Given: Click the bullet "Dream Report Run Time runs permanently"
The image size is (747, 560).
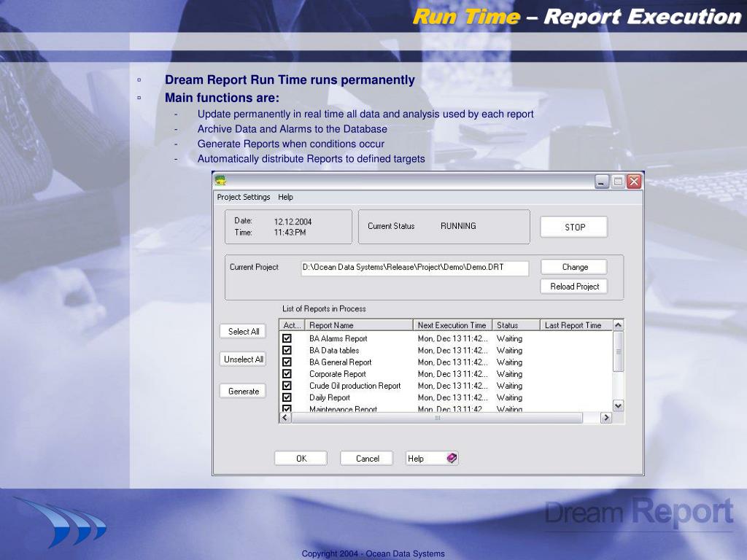Looking at the screenshot, I should 290,79.
